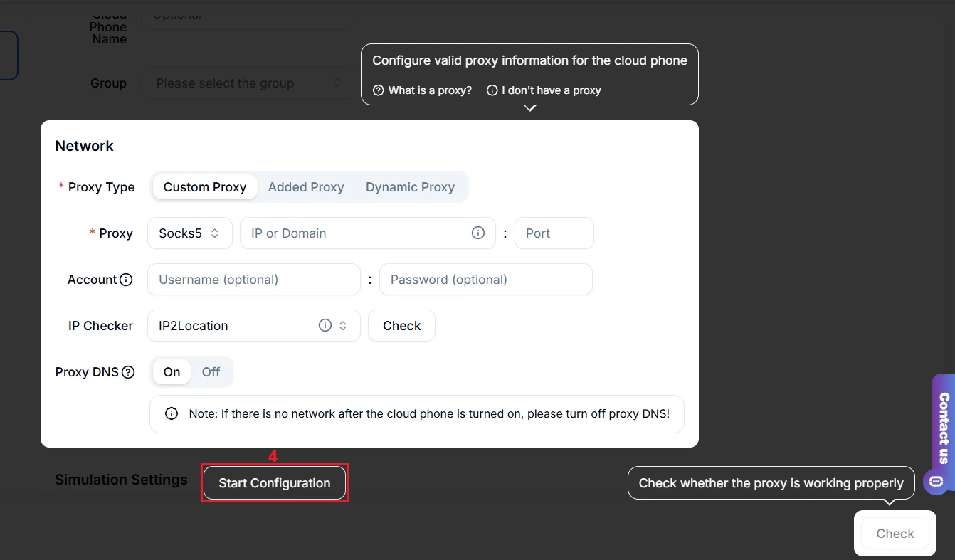Click Check button next to IP Checker
Screen dimensions: 955x560
pyautogui.click(x=401, y=326)
